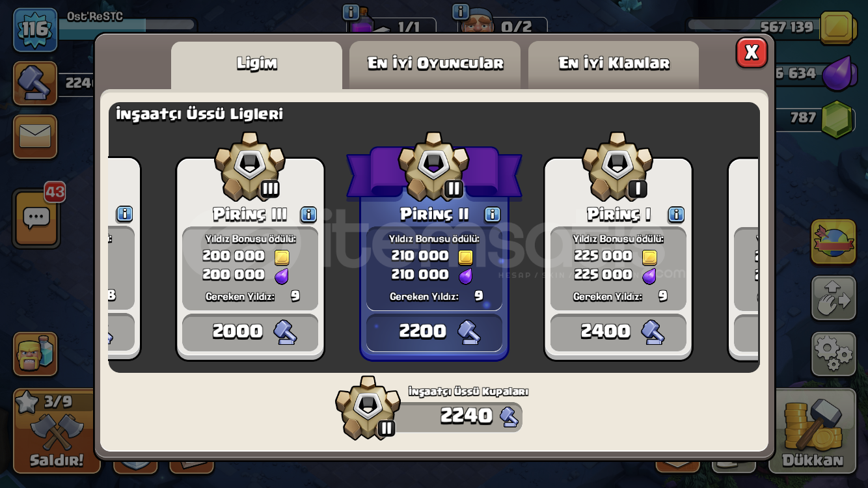Open the settings gears icon
This screenshot has width=868, height=488.
834,354
